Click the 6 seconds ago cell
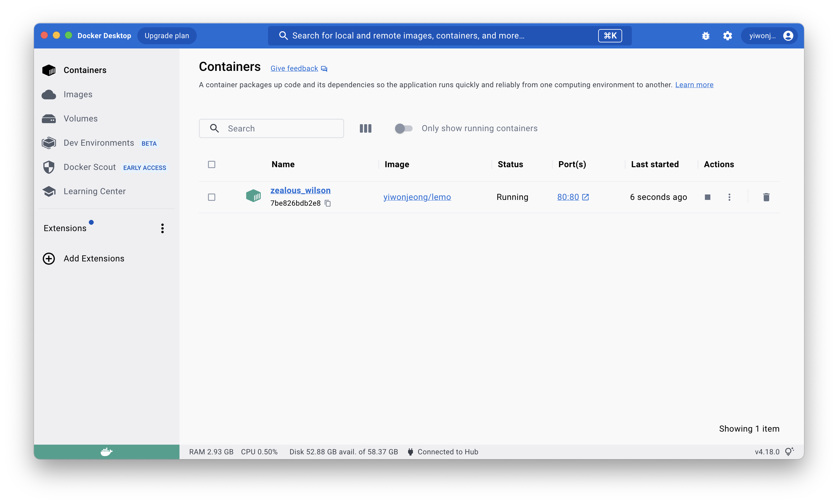838x504 pixels. point(658,197)
